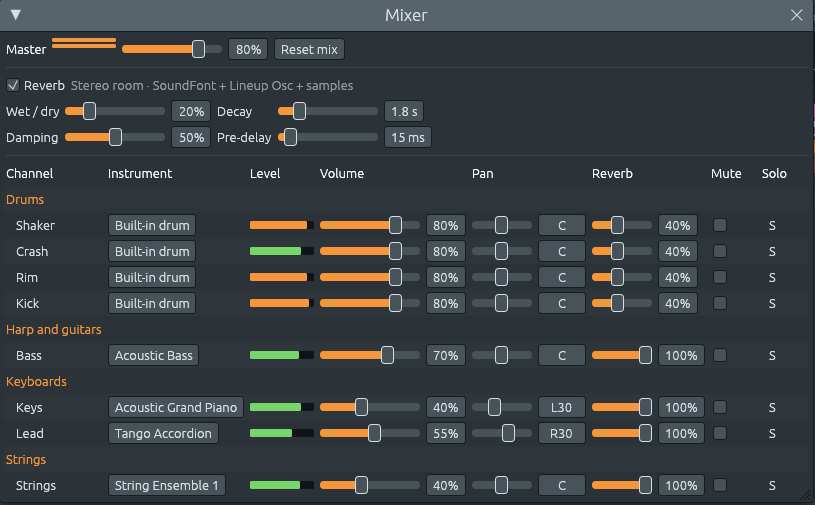Adjust the Wet / dry slider

click(x=115, y=111)
